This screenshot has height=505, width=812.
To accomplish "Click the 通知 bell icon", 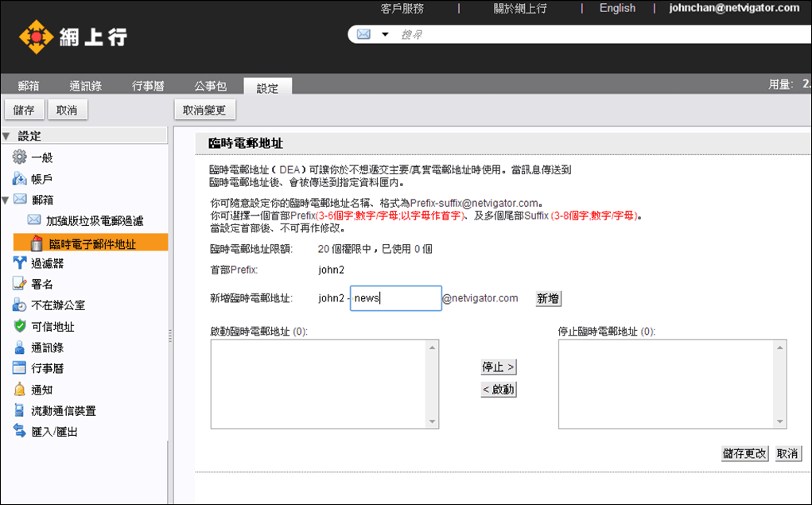I will [19, 390].
